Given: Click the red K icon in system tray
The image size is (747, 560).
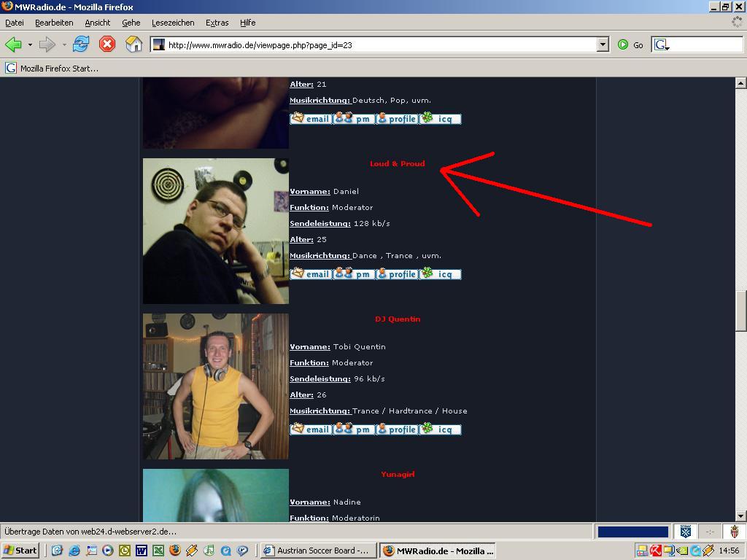Looking at the screenshot, I should click(656, 551).
